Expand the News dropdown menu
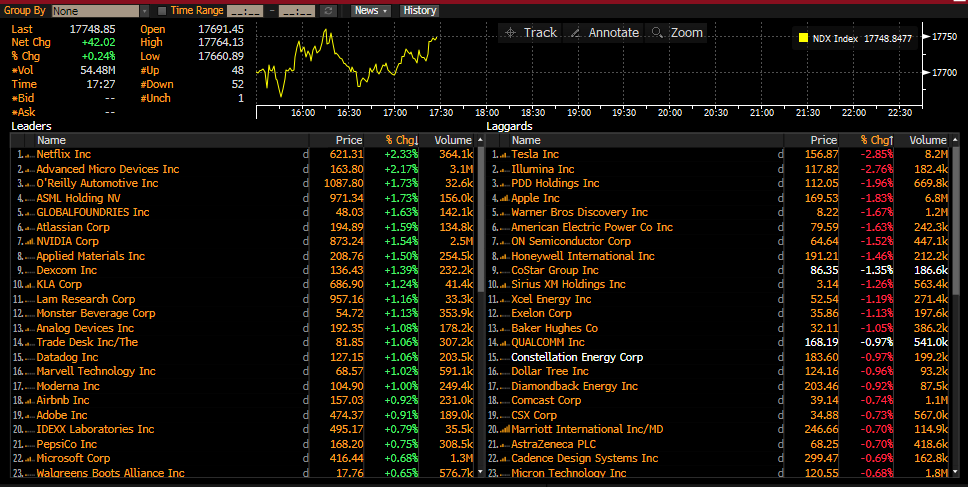The height and width of the screenshot is (487, 968). pyautogui.click(x=372, y=10)
